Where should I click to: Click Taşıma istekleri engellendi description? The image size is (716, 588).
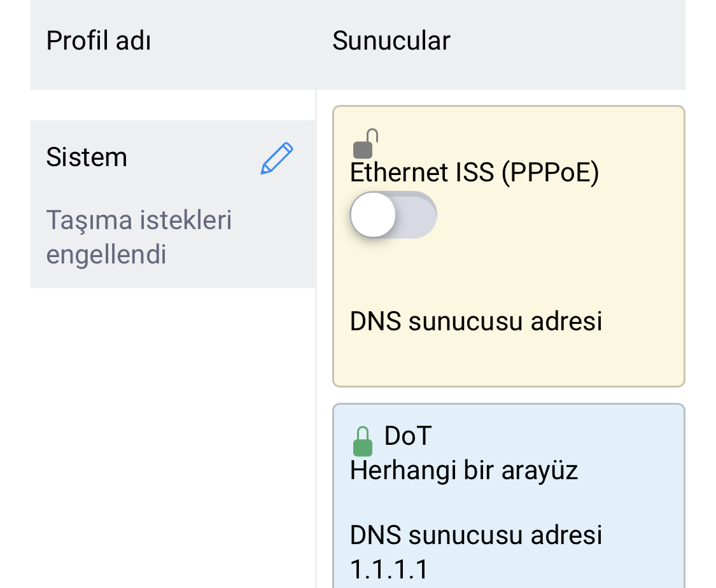(139, 237)
